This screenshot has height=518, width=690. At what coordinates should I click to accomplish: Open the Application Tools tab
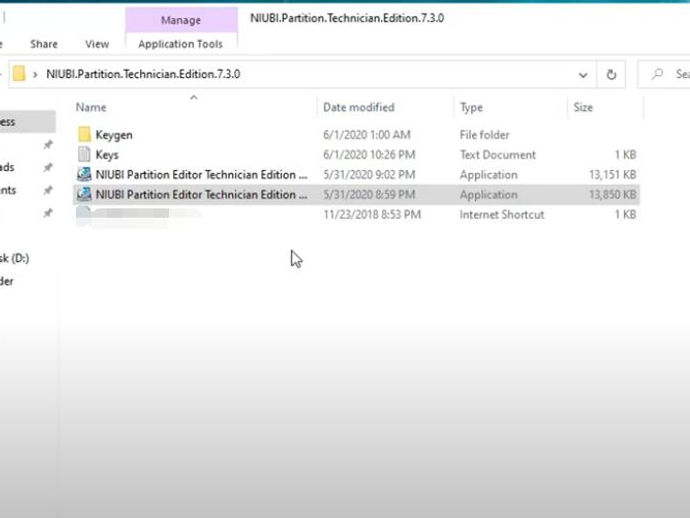180,44
